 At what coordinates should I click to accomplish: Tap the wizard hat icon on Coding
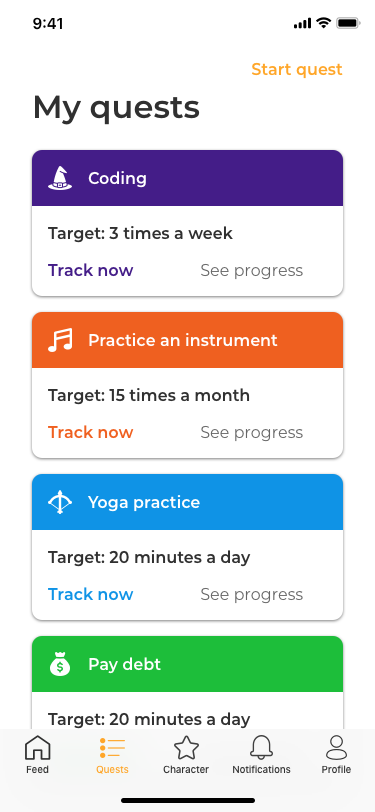coord(60,178)
